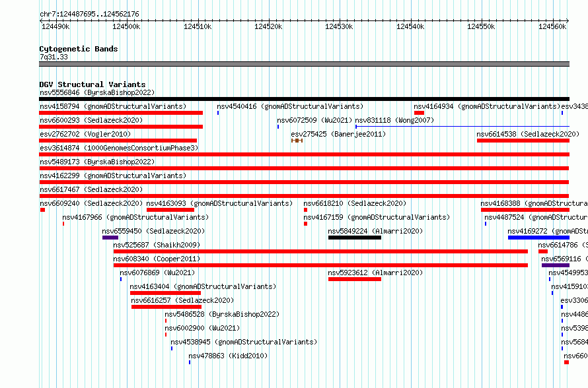Viewport: 588px width, 388px height.
Task: Click the nsv608340 Cooper2011 label
Action: [x=157, y=259]
